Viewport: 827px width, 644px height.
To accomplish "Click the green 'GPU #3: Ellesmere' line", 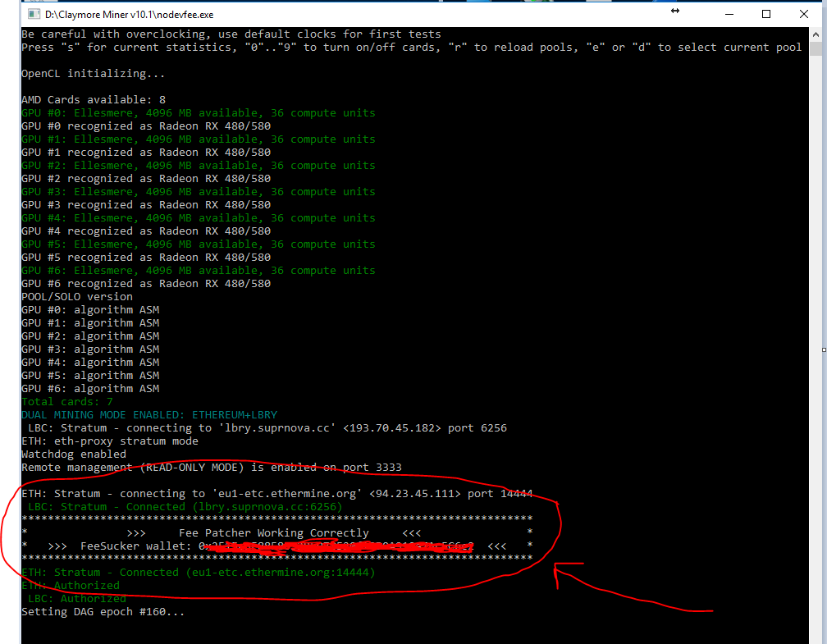I will 199,191.
